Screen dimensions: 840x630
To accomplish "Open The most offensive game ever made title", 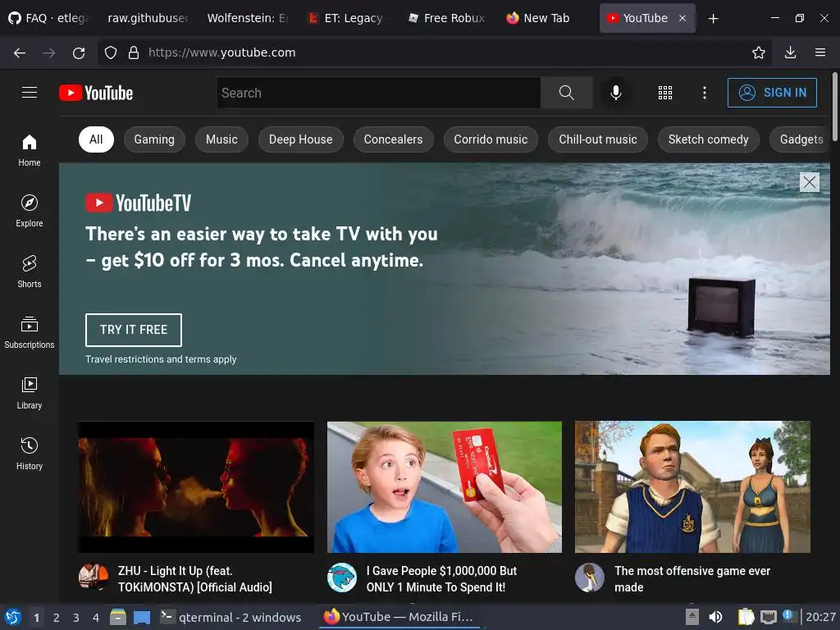I will [692, 579].
